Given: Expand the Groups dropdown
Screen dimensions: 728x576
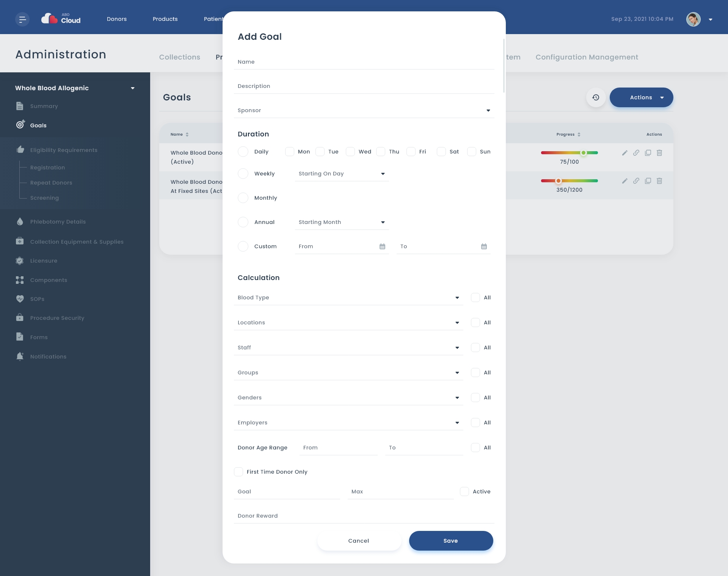Looking at the screenshot, I should point(348,373).
